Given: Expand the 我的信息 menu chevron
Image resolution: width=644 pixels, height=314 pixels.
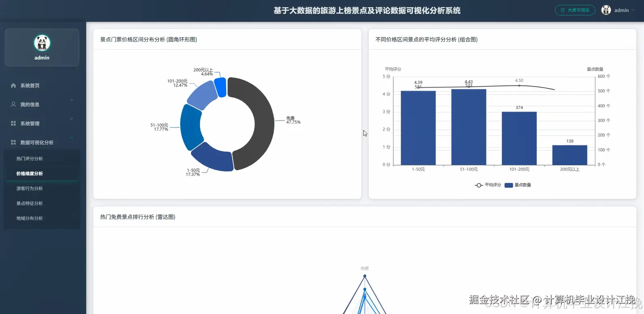Looking at the screenshot, I should point(72,100).
